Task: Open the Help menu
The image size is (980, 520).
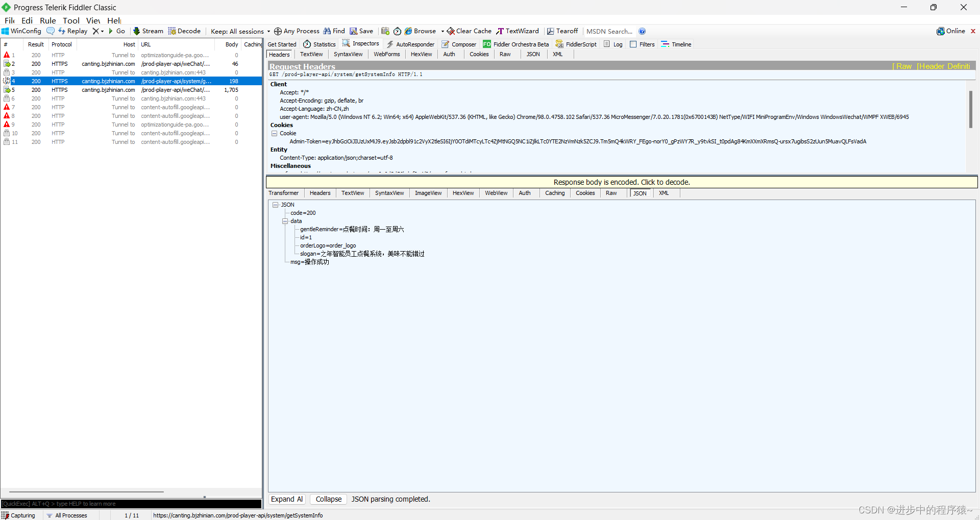Action: click(x=114, y=20)
